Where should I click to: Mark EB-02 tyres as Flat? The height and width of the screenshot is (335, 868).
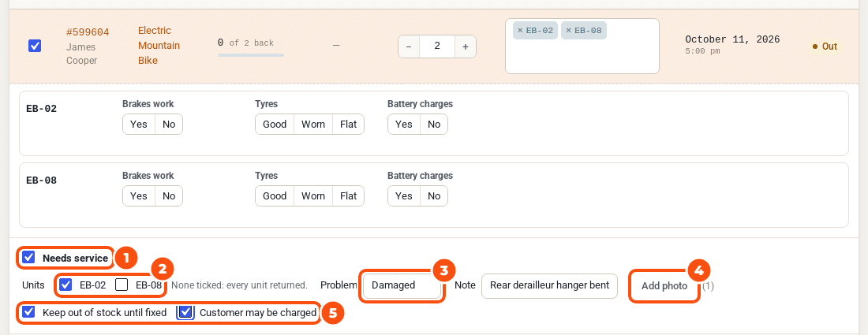349,125
